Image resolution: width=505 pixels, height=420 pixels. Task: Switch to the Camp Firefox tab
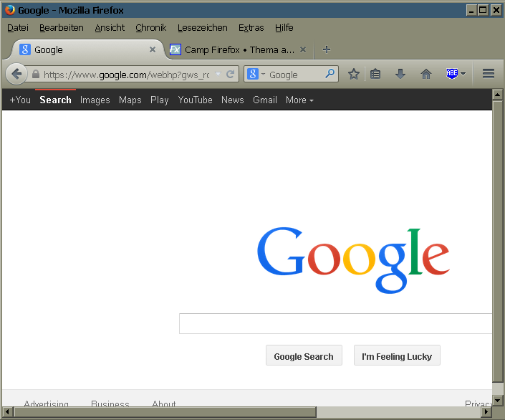point(239,49)
